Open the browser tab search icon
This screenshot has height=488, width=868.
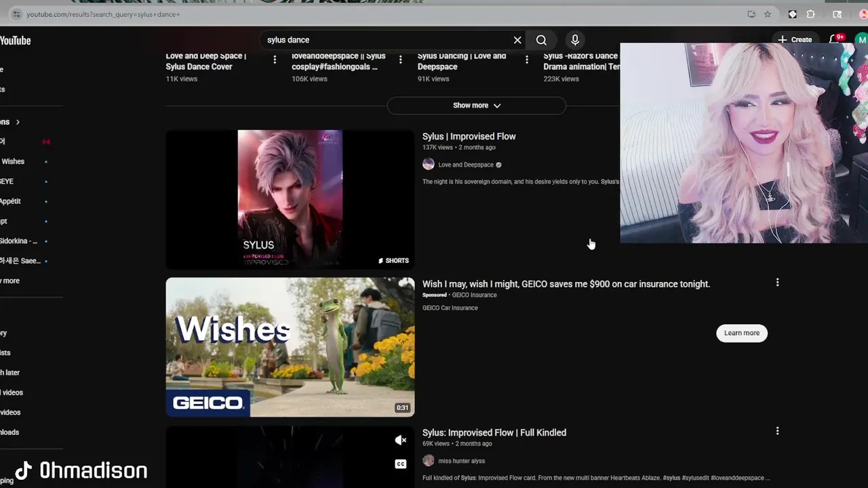[x=837, y=14]
